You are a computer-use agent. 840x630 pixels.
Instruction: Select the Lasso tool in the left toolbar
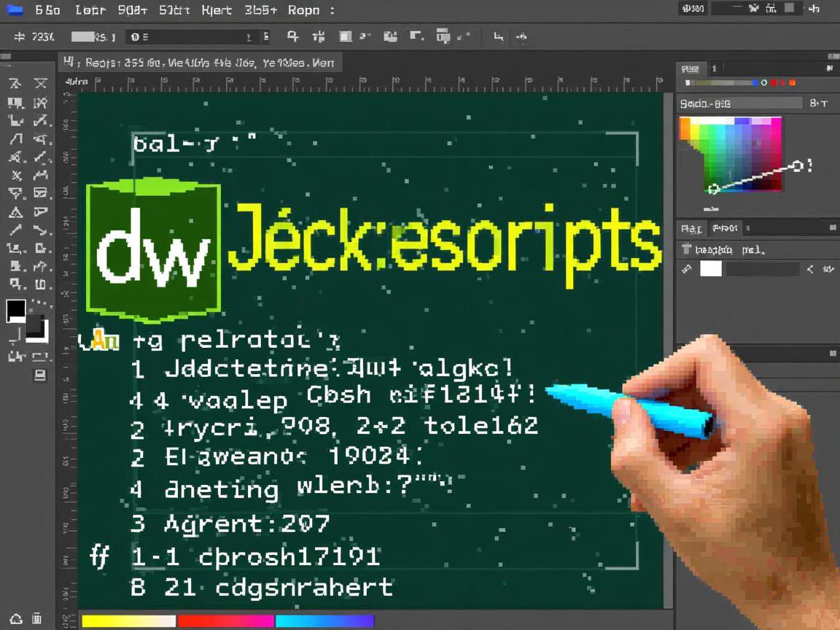coord(15,102)
